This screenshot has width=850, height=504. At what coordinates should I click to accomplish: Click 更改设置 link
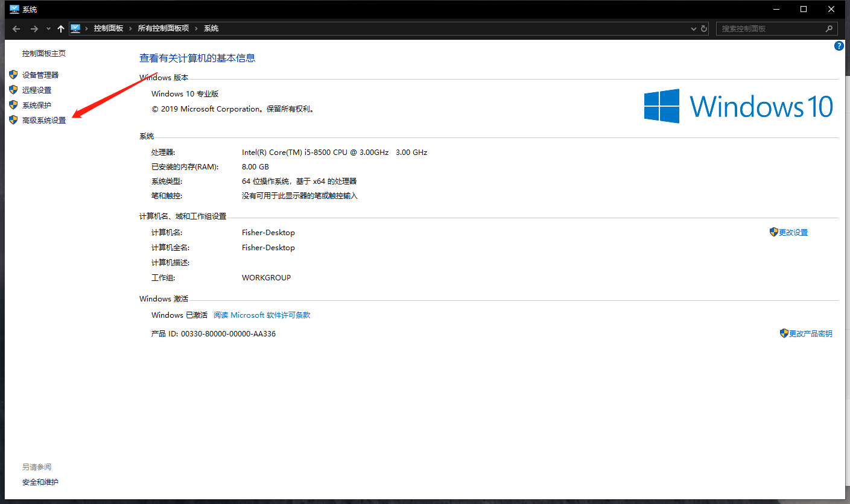point(793,233)
